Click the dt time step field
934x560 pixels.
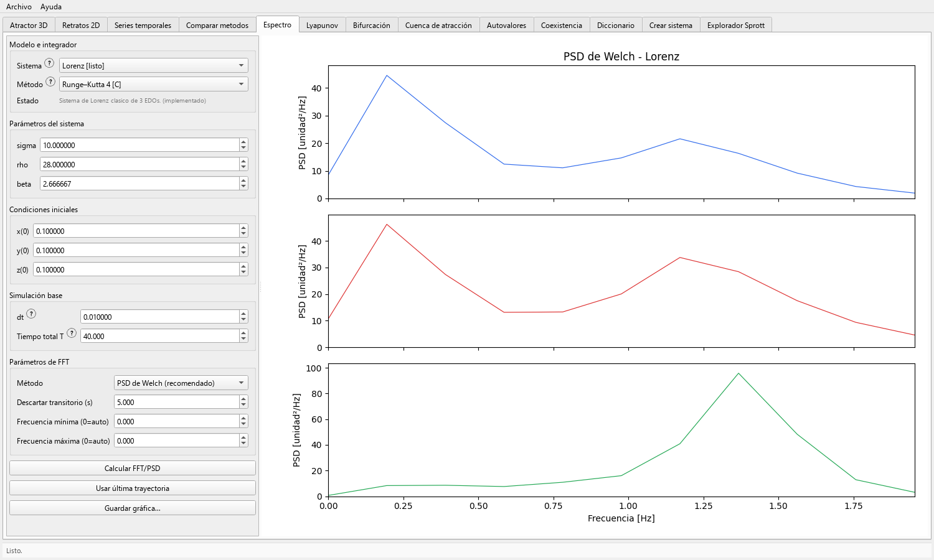pos(159,317)
